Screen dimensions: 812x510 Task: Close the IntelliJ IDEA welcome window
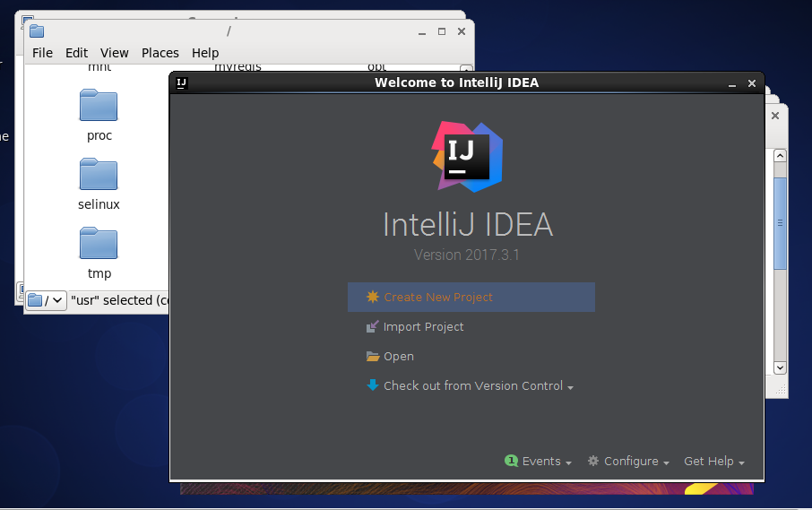(x=752, y=83)
